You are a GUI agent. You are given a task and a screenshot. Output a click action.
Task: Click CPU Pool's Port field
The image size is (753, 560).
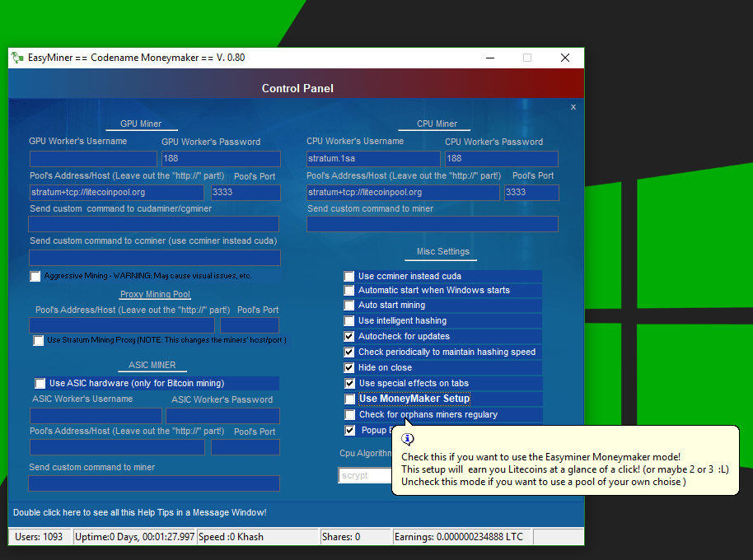[531, 193]
